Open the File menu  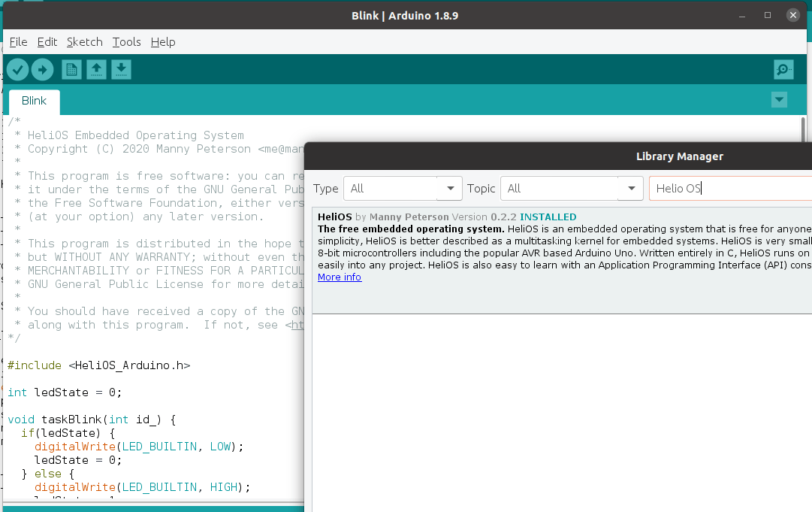[x=18, y=42]
